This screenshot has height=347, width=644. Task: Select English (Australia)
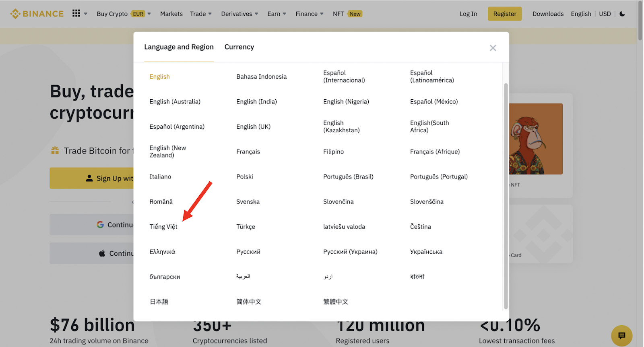[x=175, y=102]
